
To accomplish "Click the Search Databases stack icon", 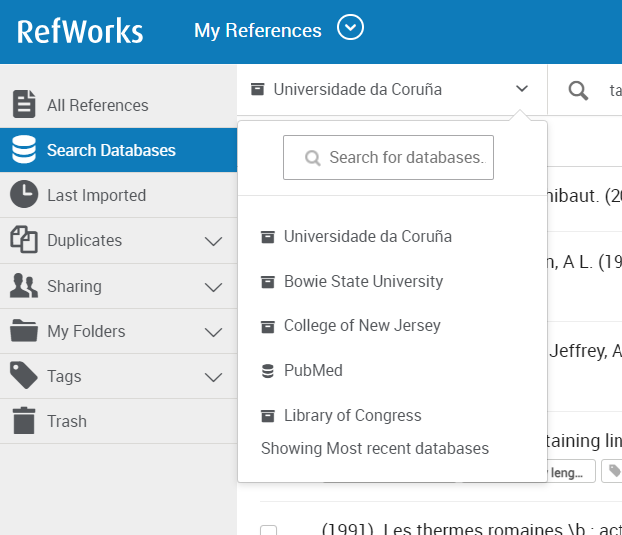I will 24,150.
